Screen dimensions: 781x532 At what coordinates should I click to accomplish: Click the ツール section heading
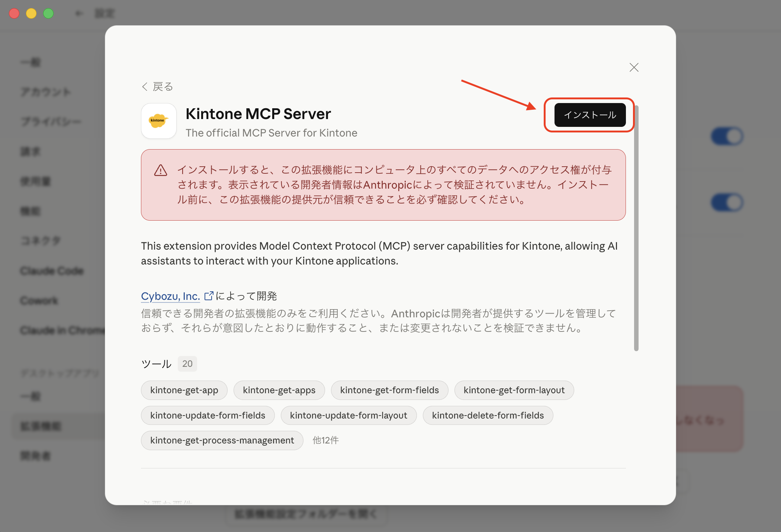(156, 364)
